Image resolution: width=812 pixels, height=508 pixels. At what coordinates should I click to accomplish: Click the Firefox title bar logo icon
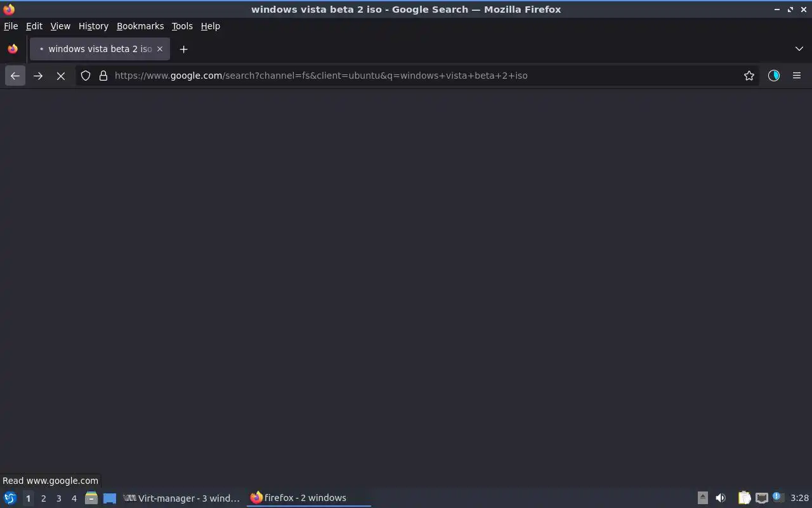point(9,10)
